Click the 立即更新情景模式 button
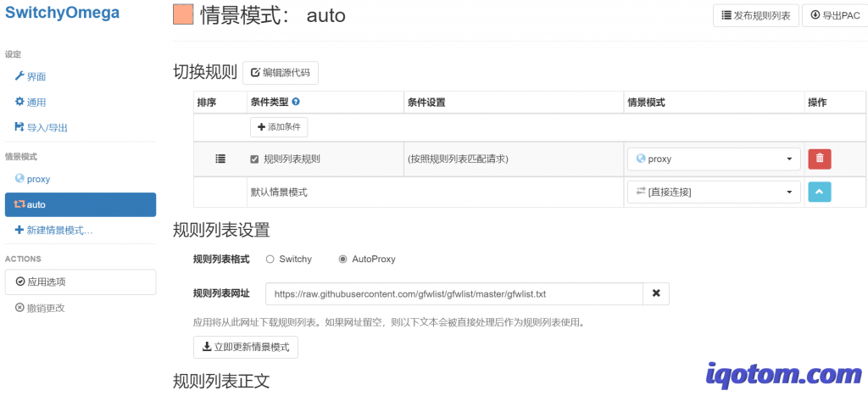This screenshot has width=868, height=396. click(x=246, y=347)
